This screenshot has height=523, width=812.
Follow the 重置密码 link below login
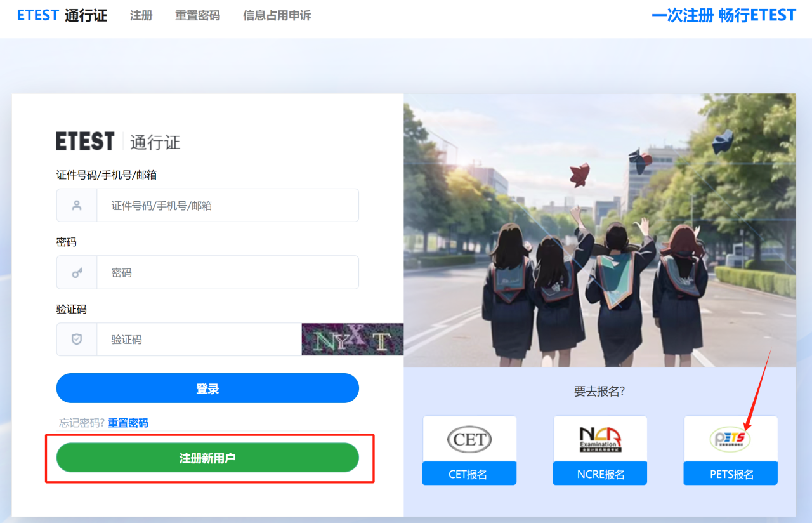[x=128, y=423]
